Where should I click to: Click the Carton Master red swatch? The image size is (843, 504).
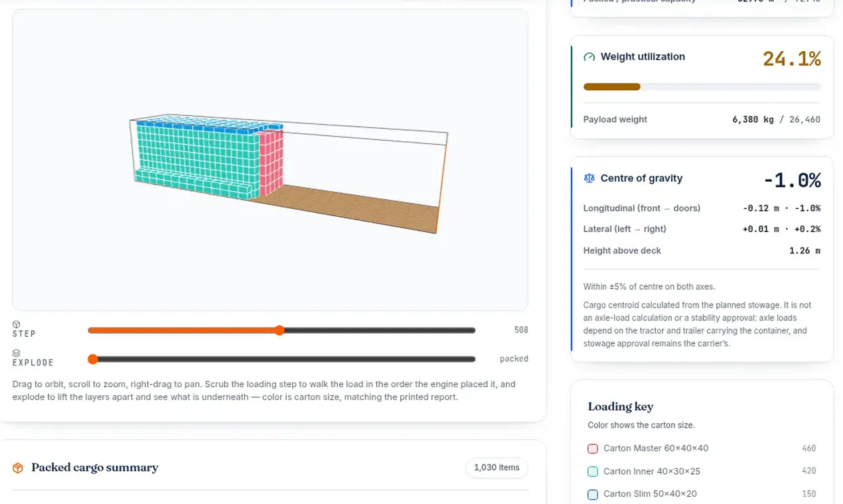point(593,449)
